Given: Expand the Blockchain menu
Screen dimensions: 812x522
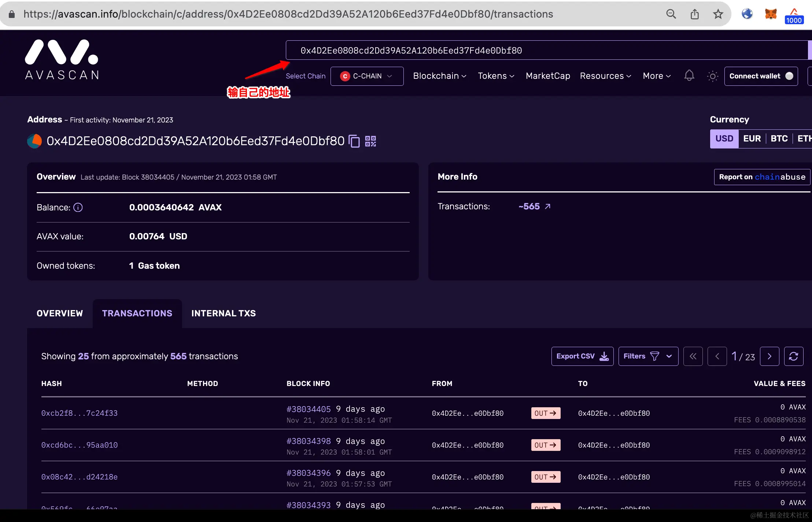Looking at the screenshot, I should pos(439,76).
